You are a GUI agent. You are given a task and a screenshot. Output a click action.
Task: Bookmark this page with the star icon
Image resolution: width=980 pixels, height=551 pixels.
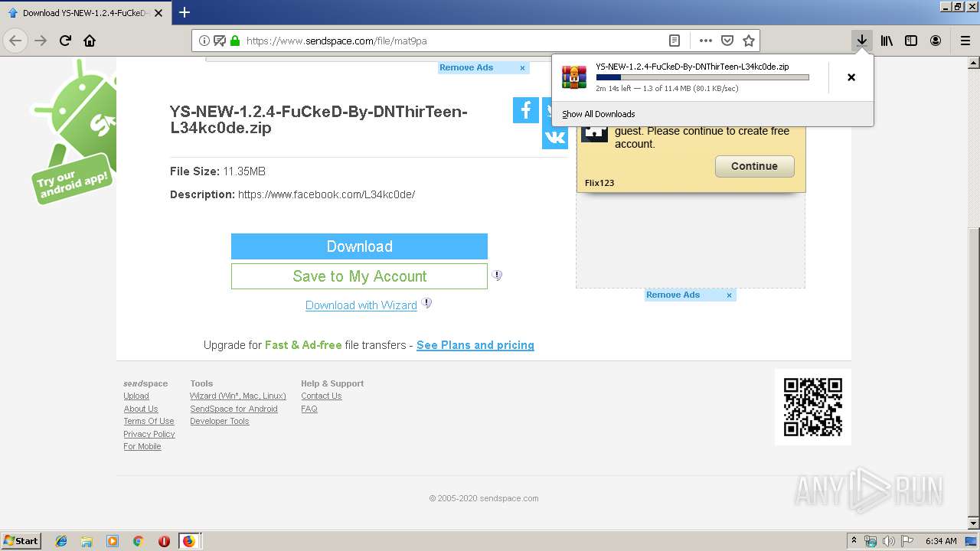click(749, 41)
